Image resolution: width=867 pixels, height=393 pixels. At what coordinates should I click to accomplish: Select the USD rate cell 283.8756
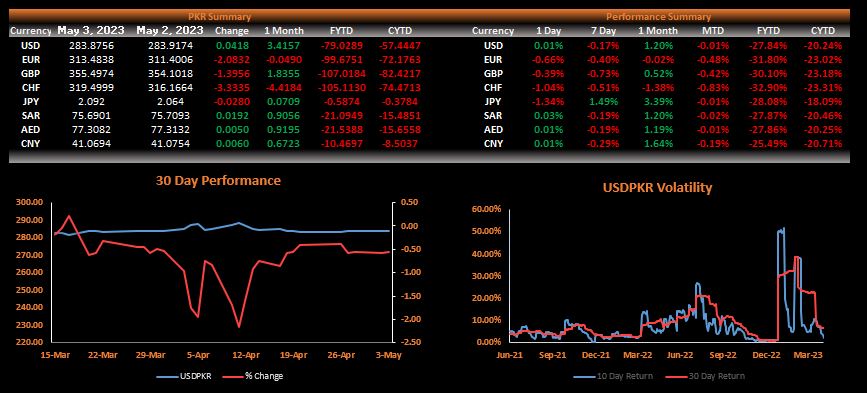click(x=90, y=45)
